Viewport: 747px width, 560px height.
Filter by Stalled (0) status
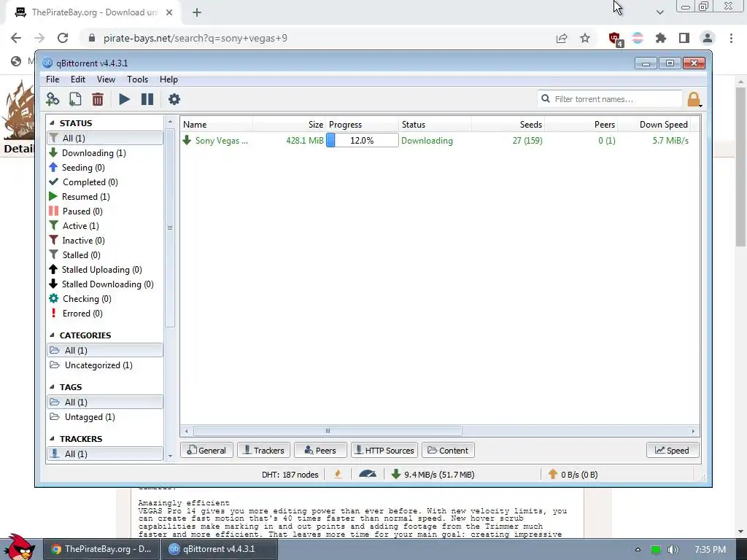[81, 255]
